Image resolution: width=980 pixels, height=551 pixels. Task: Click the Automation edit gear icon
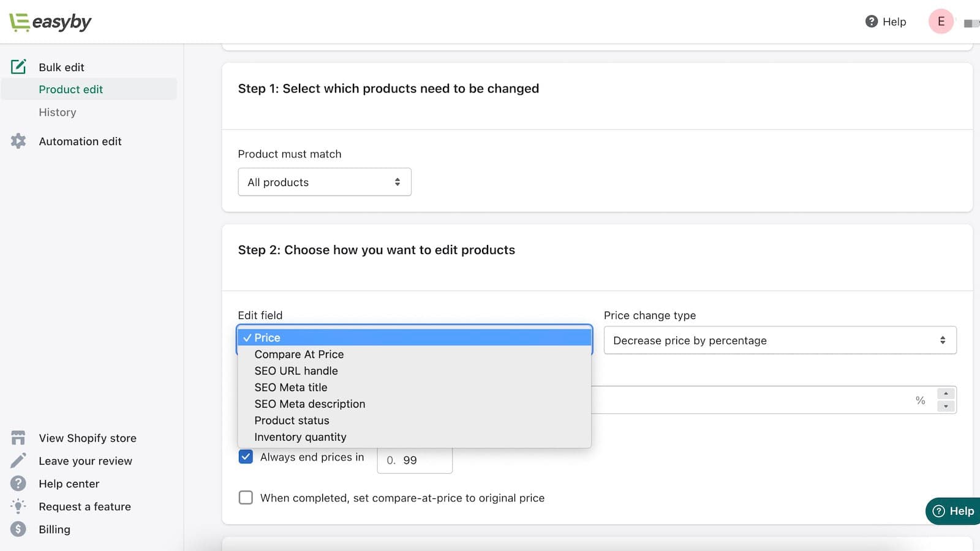point(18,141)
